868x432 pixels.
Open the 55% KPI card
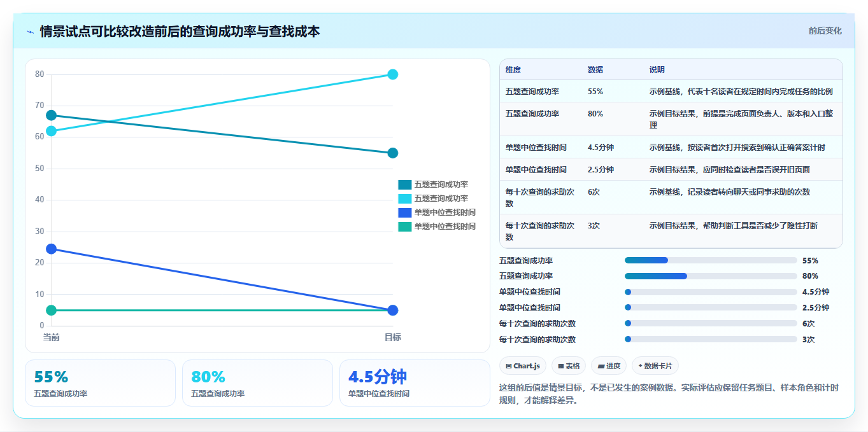(x=100, y=383)
